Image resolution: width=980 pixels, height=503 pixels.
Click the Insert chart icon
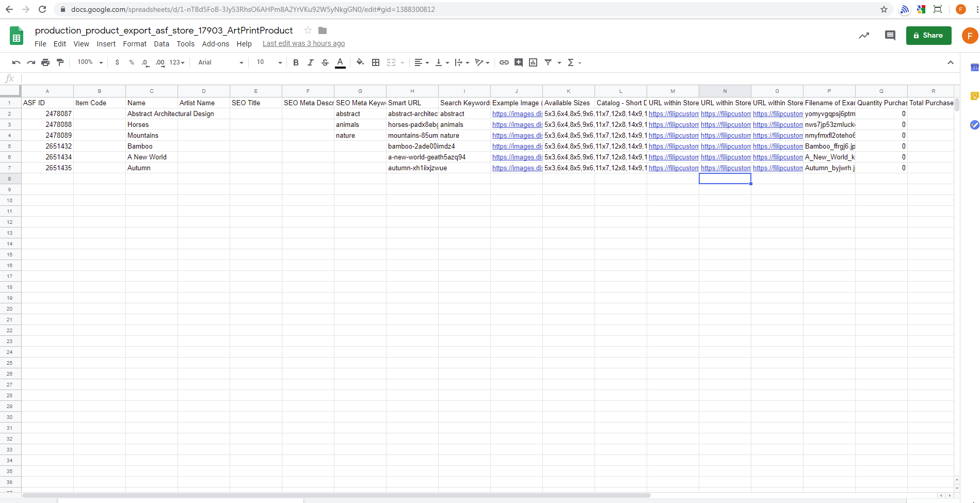(x=533, y=62)
